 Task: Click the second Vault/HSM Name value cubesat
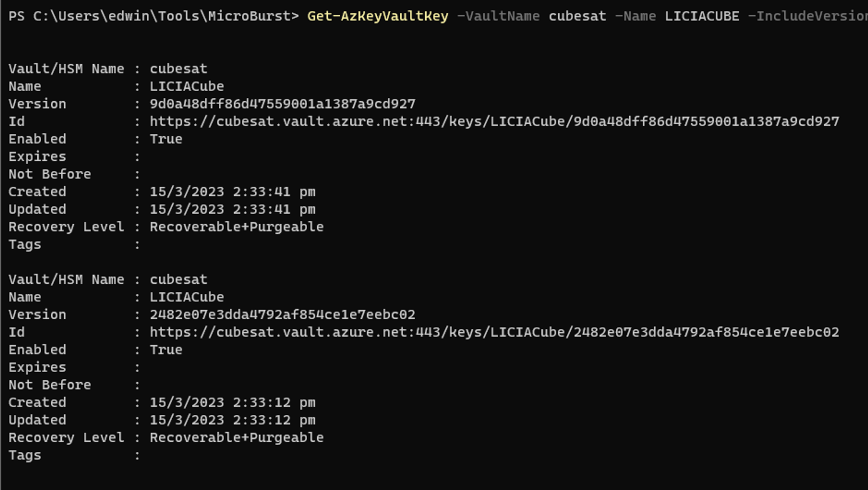(x=178, y=280)
